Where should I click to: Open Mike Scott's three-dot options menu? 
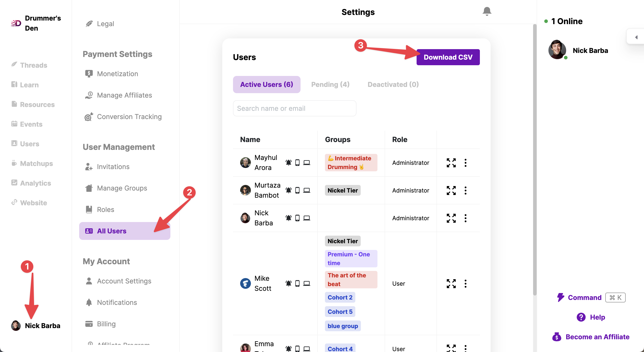coord(465,284)
